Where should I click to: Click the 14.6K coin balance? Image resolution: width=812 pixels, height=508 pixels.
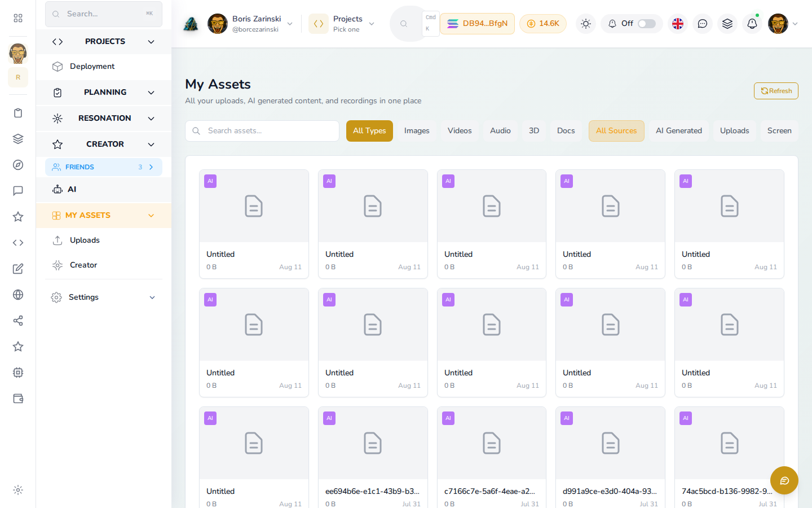[x=543, y=24]
